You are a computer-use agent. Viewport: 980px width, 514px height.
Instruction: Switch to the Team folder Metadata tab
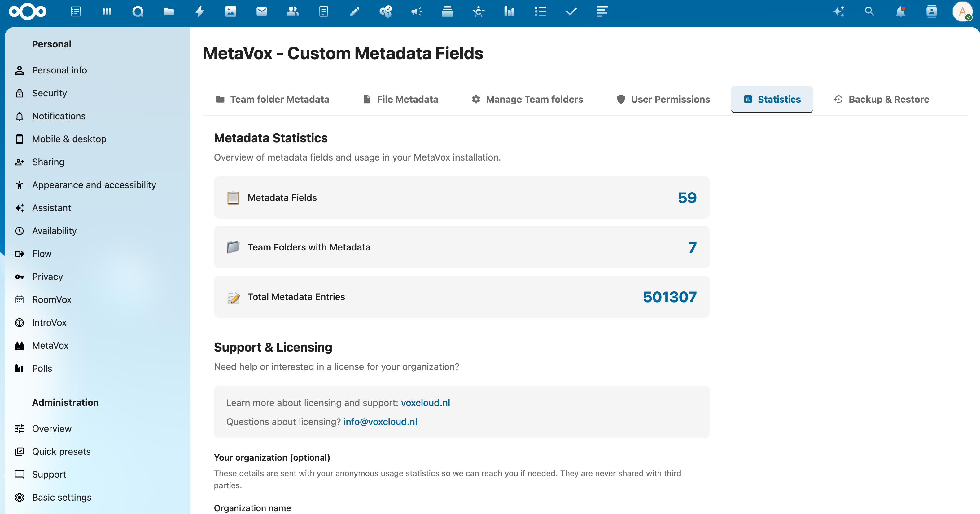tap(272, 100)
